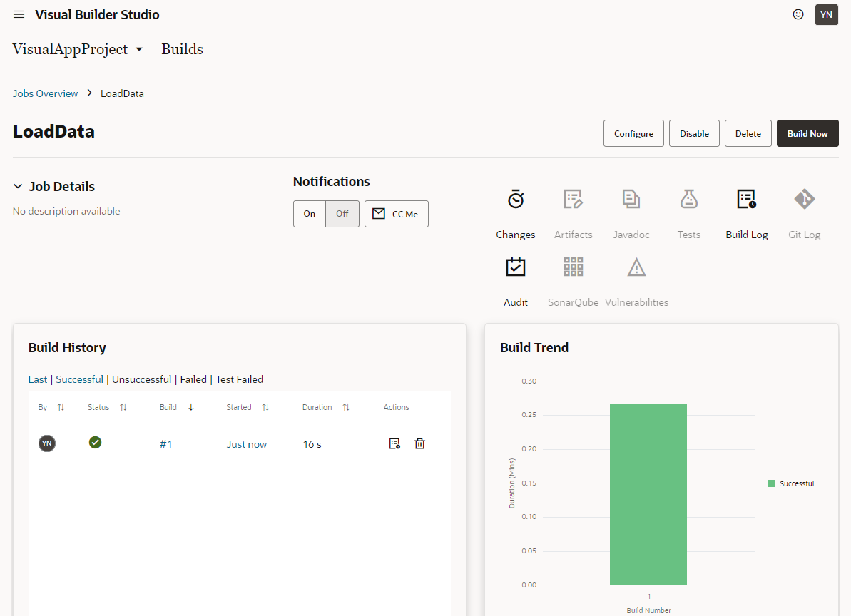This screenshot has height=616, width=851.
Task: View build log for build #1
Action: click(x=394, y=443)
